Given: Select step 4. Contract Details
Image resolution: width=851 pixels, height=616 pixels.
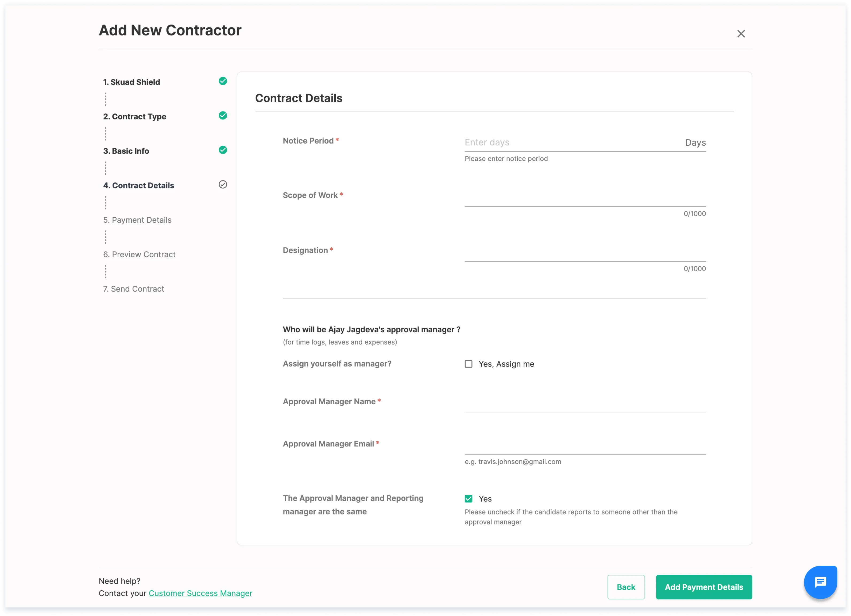Looking at the screenshot, I should coord(138,186).
